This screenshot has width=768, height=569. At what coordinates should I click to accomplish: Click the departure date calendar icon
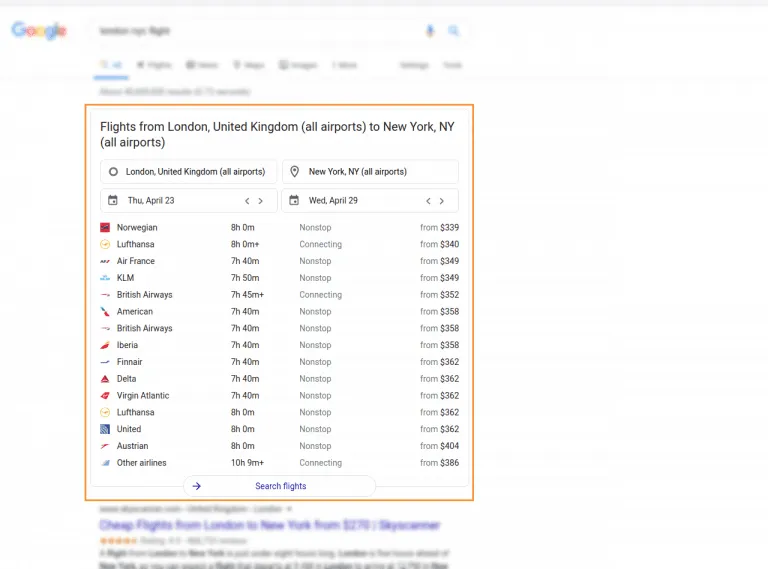click(113, 200)
